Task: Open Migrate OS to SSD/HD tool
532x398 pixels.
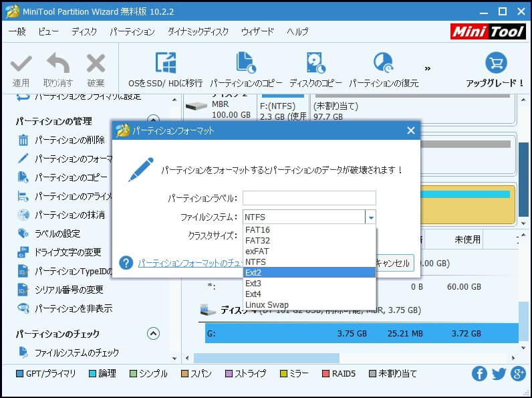Action: coord(165,63)
